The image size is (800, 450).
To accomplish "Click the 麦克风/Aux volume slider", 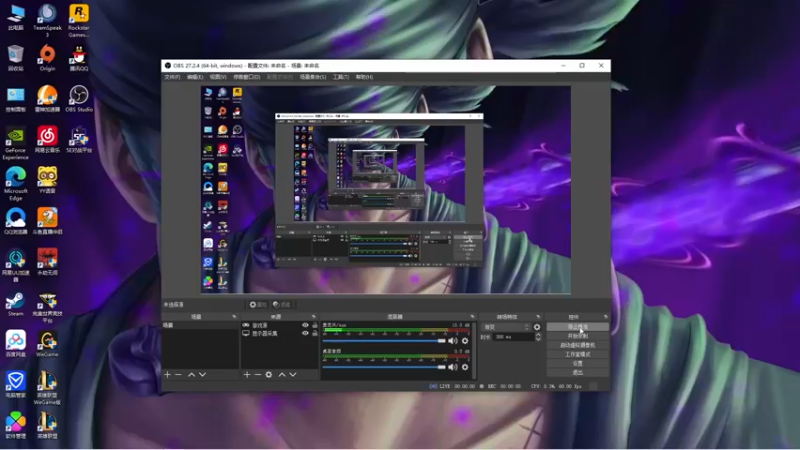I will tap(384, 340).
